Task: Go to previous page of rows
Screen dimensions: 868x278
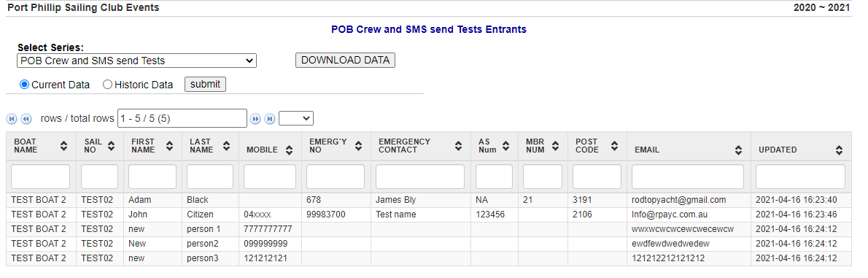Action: click(x=26, y=118)
